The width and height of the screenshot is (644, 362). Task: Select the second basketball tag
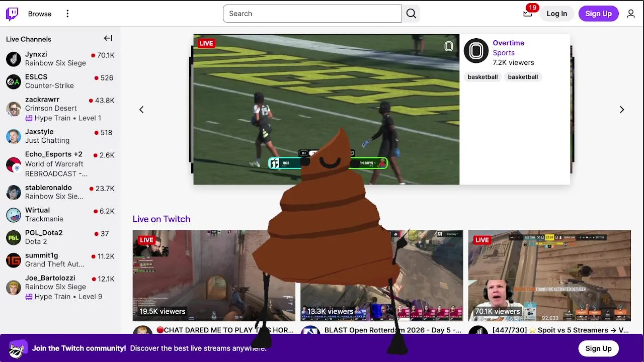pos(523,77)
